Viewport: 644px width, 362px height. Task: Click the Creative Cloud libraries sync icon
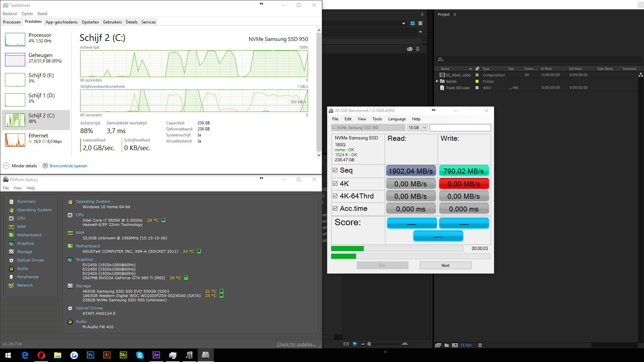pos(409,49)
